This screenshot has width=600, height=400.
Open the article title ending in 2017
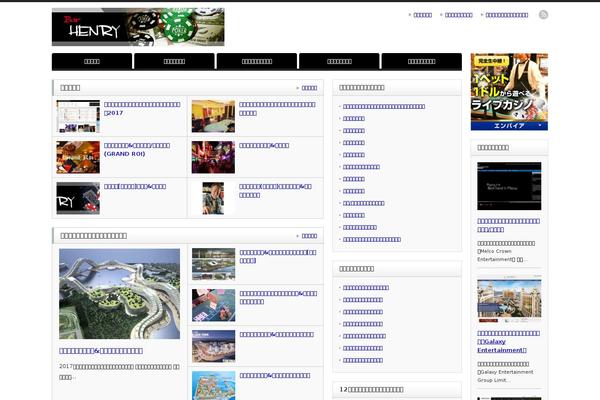click(142, 109)
